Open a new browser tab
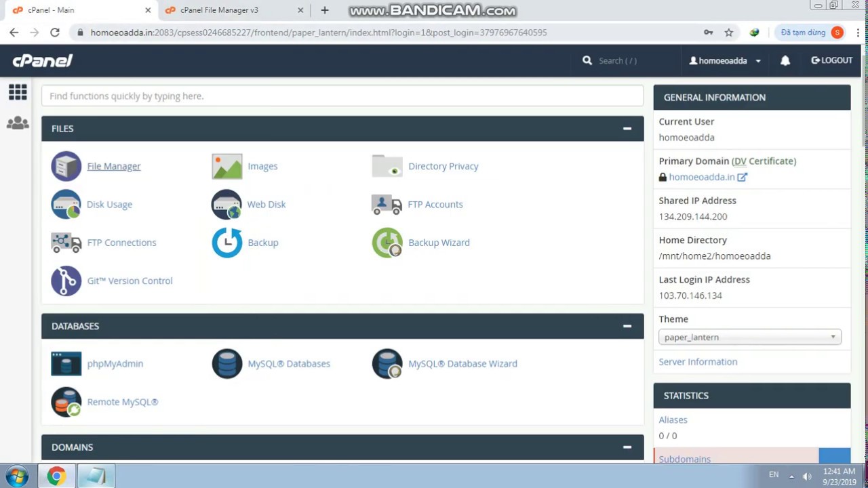868x488 pixels. pos(325,10)
